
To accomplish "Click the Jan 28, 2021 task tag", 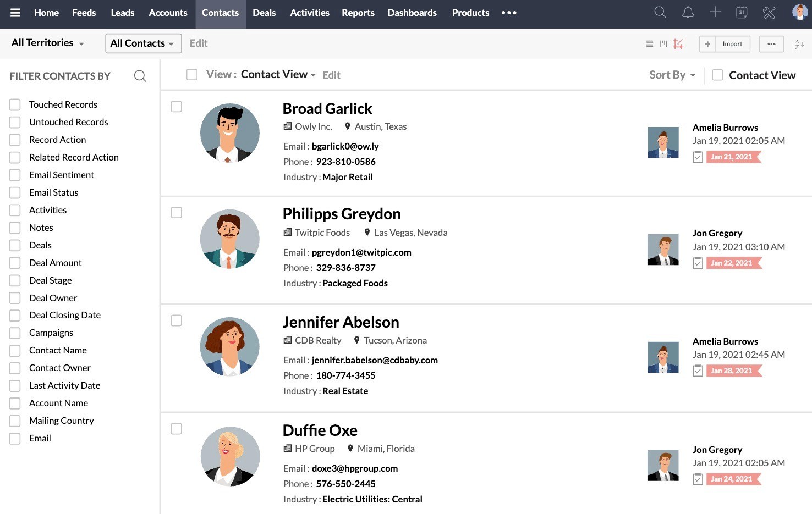I will pyautogui.click(x=733, y=371).
